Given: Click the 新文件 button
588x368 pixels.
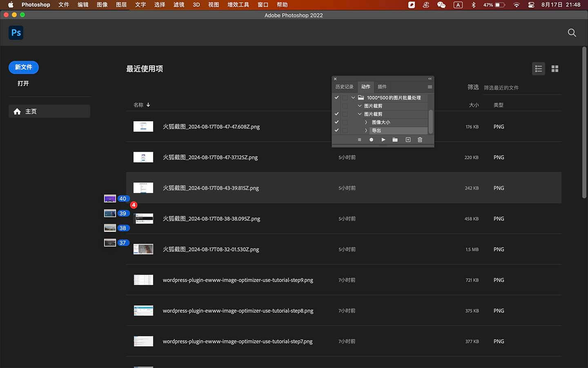Looking at the screenshot, I should [24, 67].
